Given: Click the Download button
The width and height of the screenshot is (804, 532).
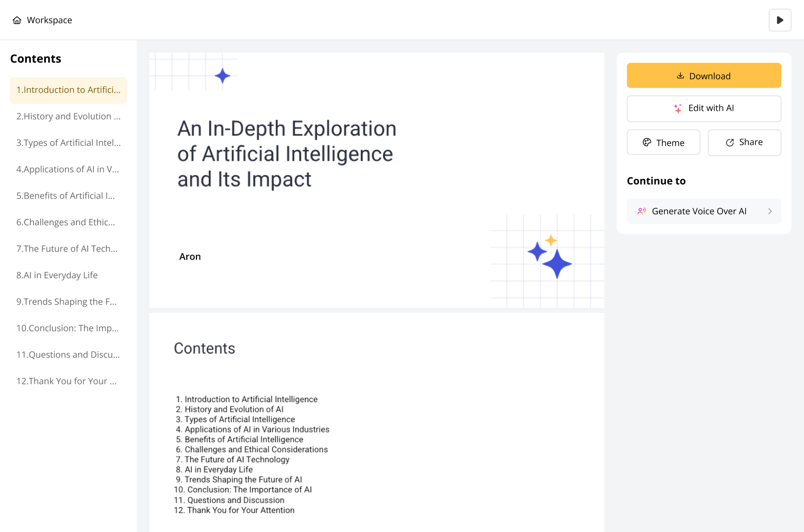Looking at the screenshot, I should tap(703, 76).
